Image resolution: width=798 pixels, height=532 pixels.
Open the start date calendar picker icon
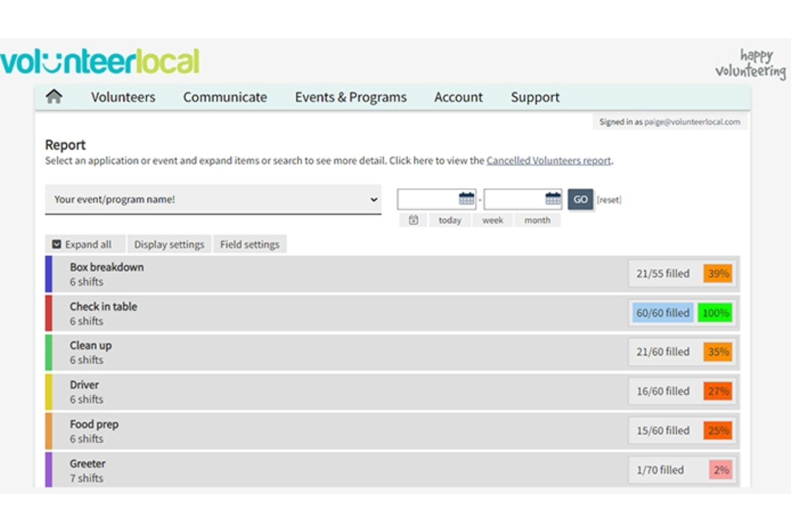(466, 198)
